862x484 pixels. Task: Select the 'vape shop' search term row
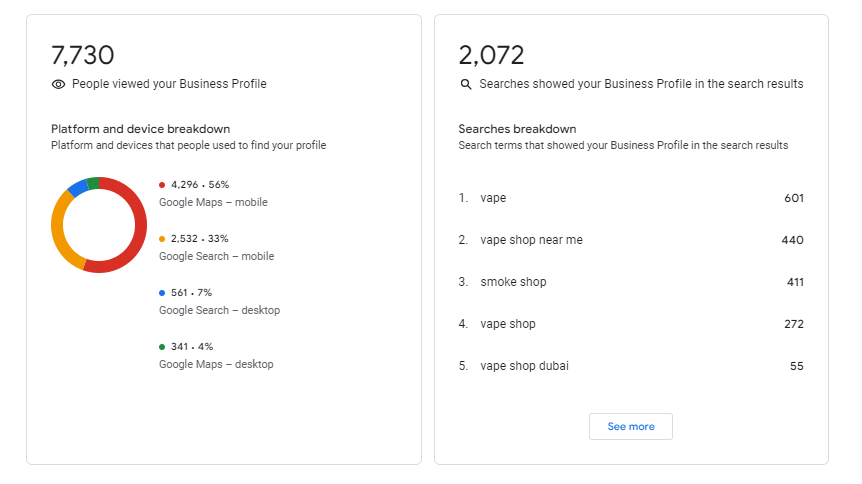point(508,324)
